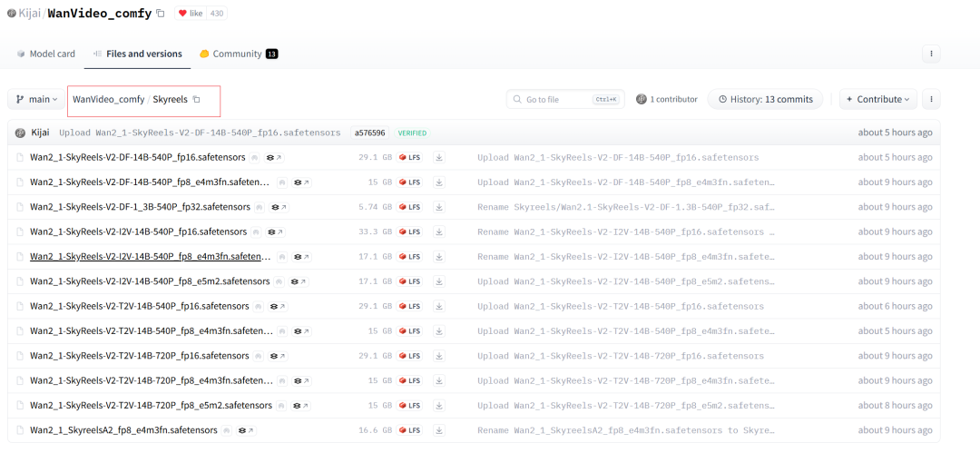Open three-dot menu beside the tabs
This screenshot has width=980, height=453.
[x=931, y=54]
